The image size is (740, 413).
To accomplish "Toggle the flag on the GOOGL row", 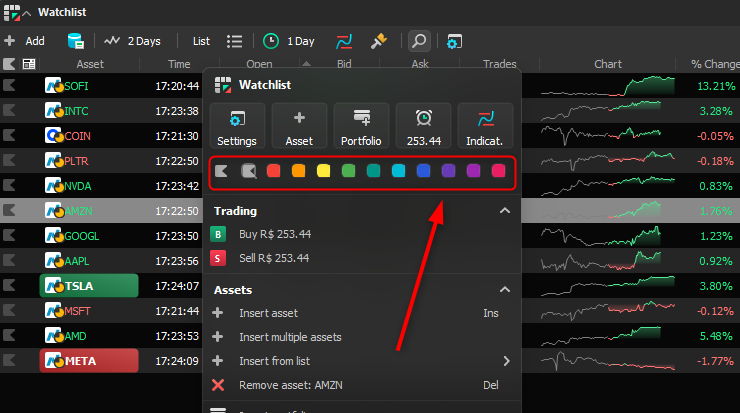I will (x=9, y=236).
